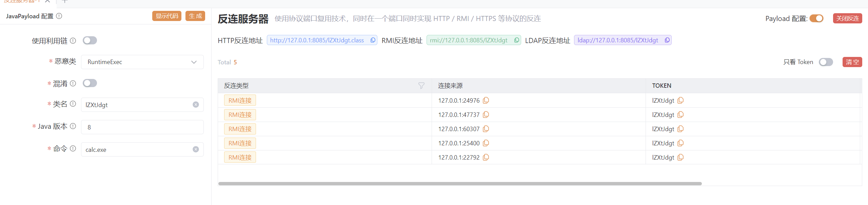Clear the 命令 field with its X icon

coord(196,149)
